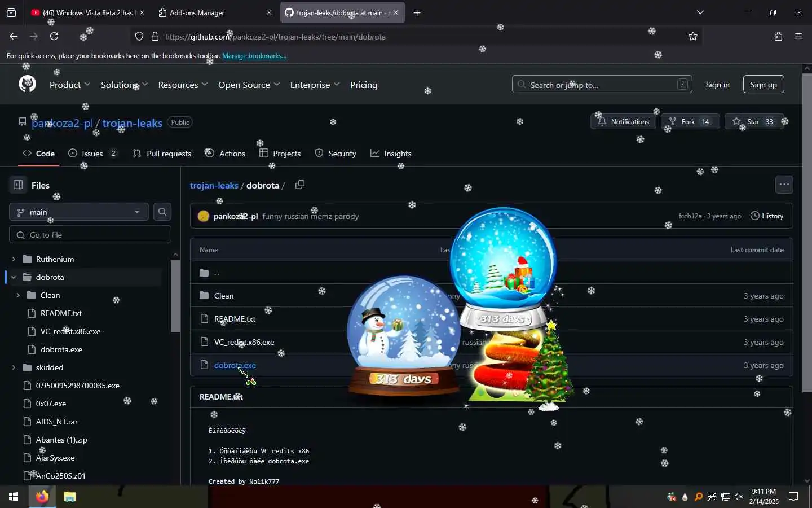Go to trojan-leaks in the breadcrumb

click(214, 185)
